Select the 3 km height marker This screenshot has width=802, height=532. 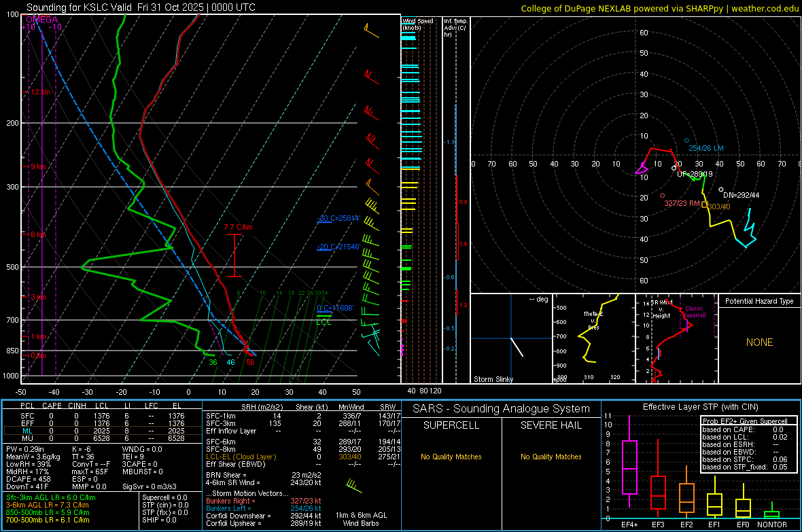point(37,297)
